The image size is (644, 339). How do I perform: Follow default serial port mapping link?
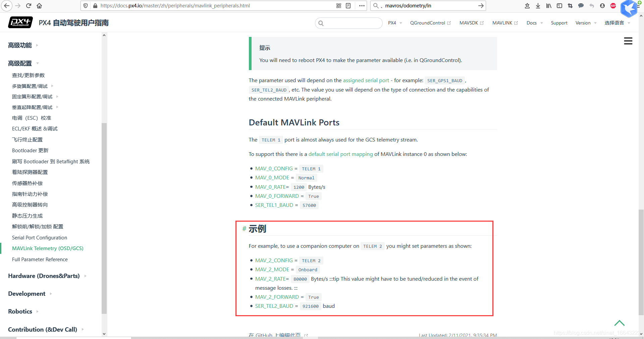340,154
